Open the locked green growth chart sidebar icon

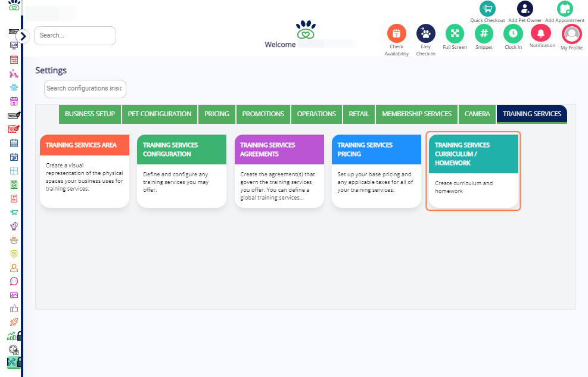[x=14, y=336]
